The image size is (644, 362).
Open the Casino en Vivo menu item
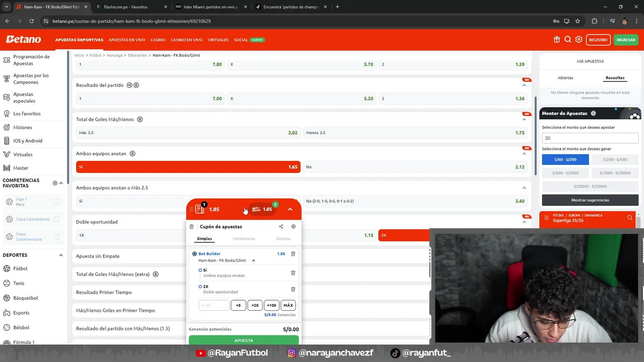pyautogui.click(x=187, y=40)
